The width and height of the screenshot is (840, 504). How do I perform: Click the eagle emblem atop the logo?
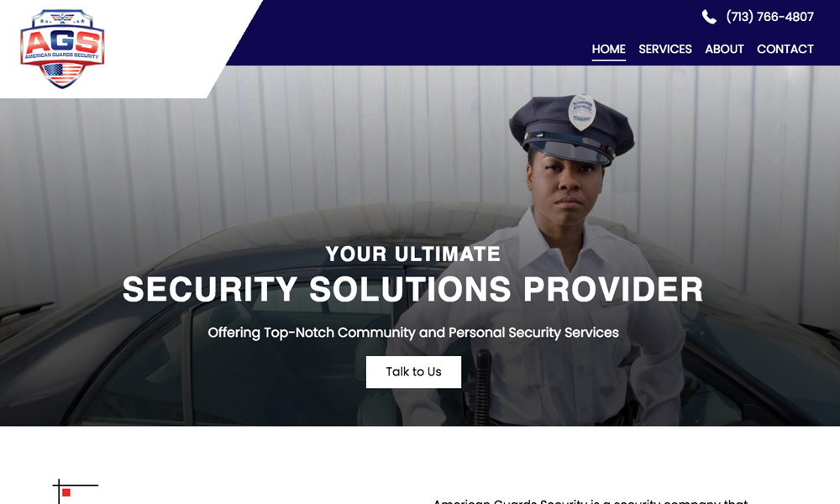tap(63, 18)
